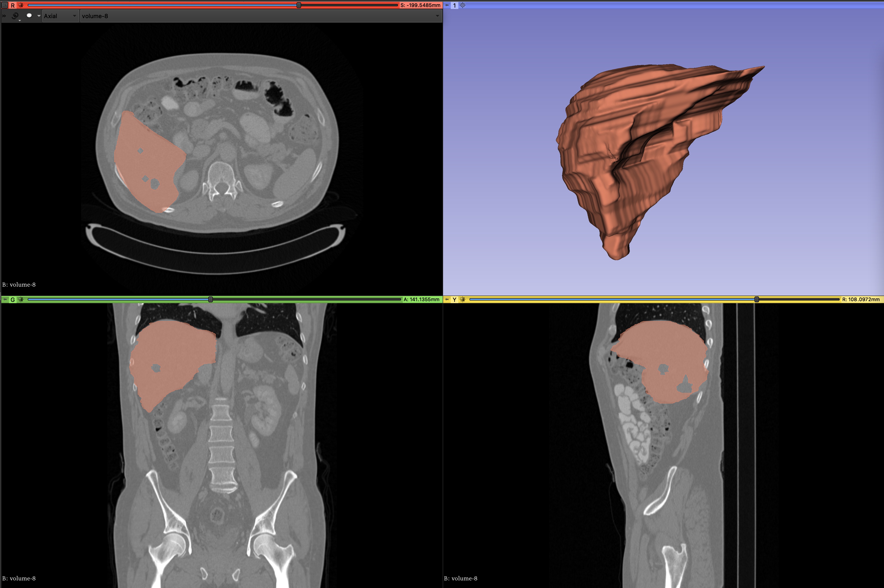Collapse the Red slice controller with double chevron
Image resolution: width=884 pixels, height=588 pixels.
click(4, 16)
